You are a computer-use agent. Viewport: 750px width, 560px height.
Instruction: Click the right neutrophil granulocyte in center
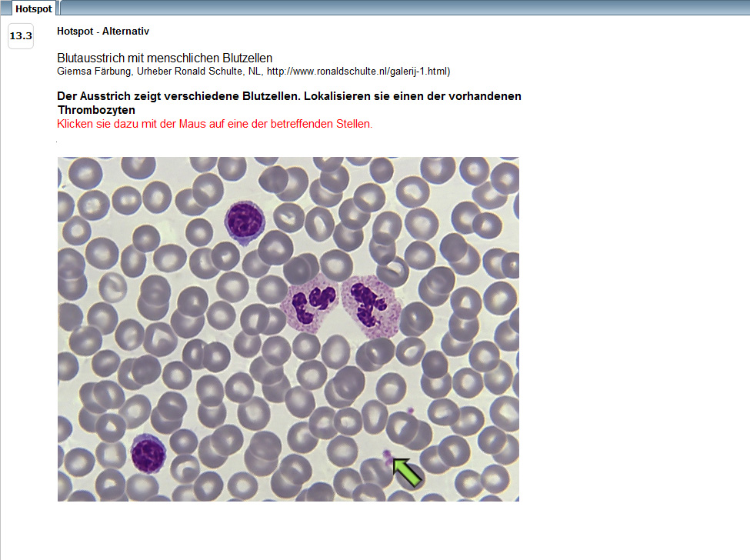(x=372, y=306)
